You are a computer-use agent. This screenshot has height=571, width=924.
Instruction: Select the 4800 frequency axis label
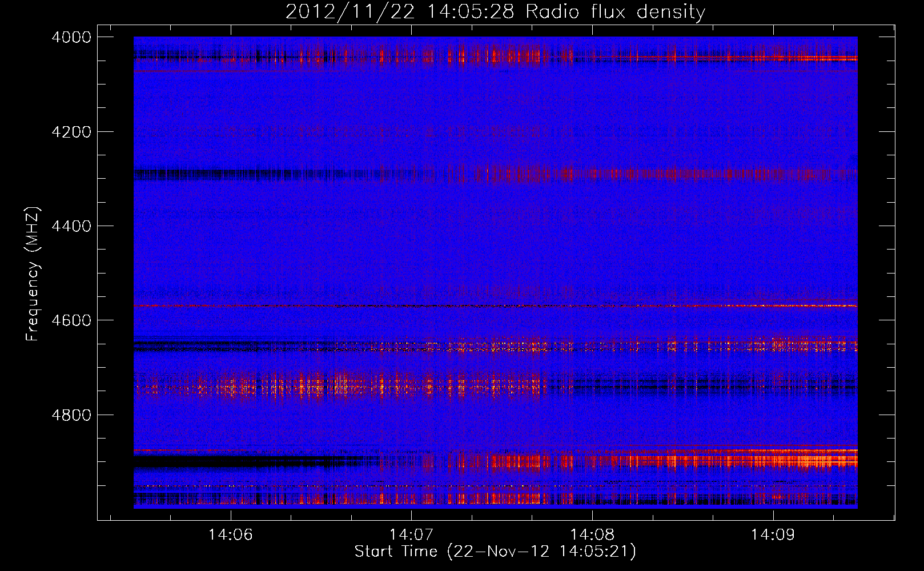click(71, 415)
